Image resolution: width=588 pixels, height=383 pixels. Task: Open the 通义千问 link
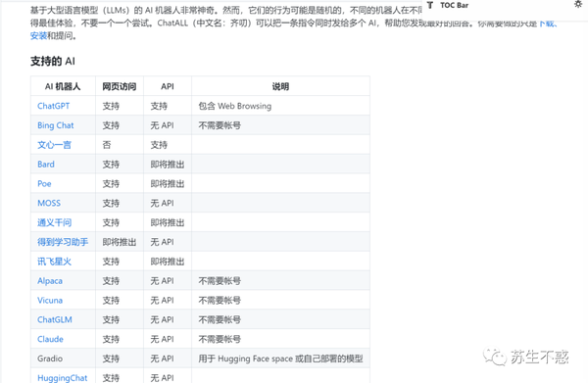click(x=54, y=222)
